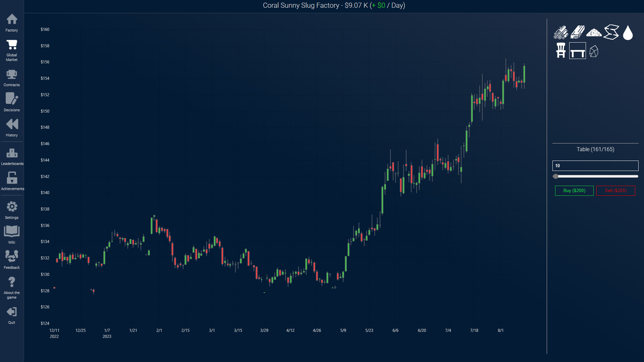Click the Sell ($200) button
Image resolution: width=644 pixels, height=362 pixels.
coord(615,191)
